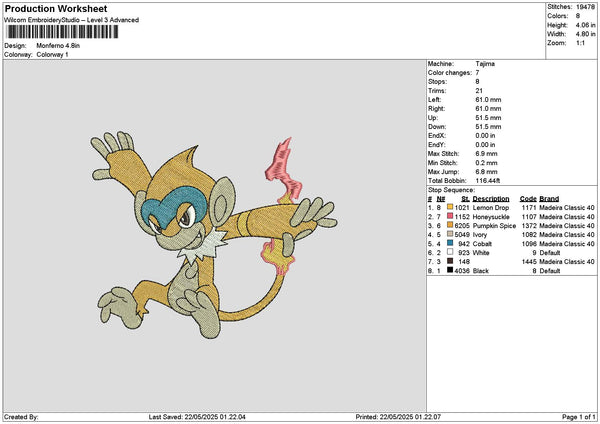Click the Machine value Tajima
600x424 pixels.
point(485,64)
